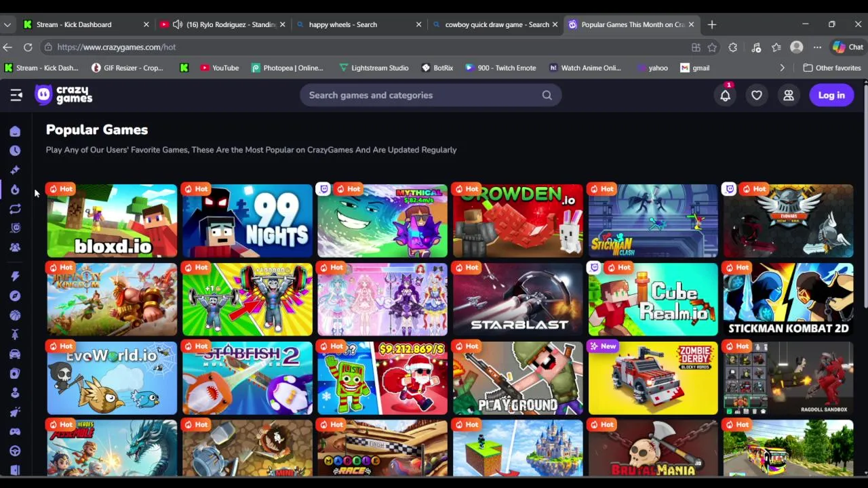Open the Copilot Chat button
The image size is (868, 488).
coord(848,47)
